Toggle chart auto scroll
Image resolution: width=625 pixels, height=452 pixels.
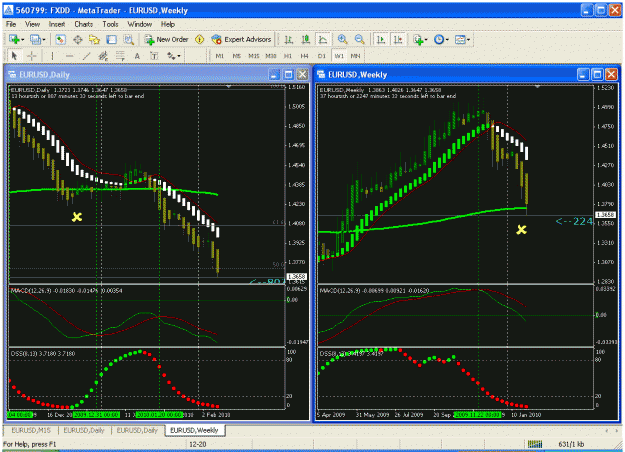click(x=381, y=39)
